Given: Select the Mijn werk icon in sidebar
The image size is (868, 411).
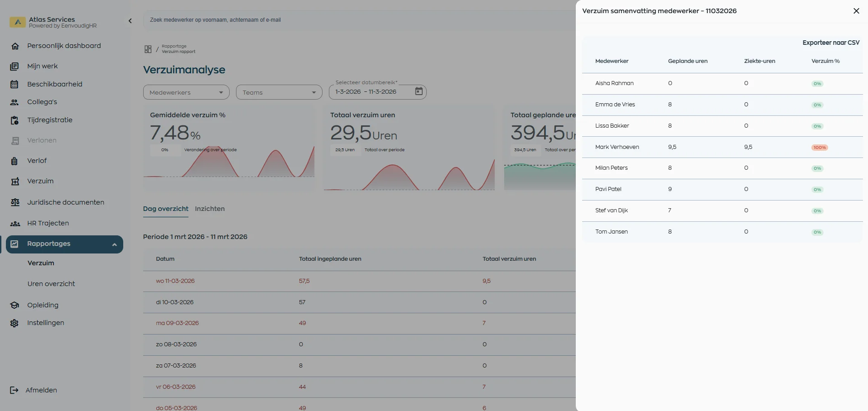Looking at the screenshot, I should tap(15, 66).
